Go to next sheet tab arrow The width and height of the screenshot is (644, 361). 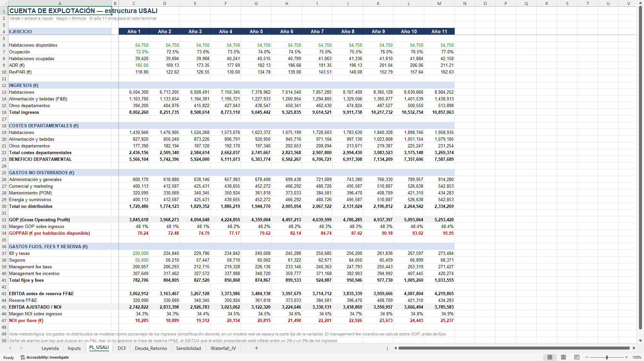[21, 348]
